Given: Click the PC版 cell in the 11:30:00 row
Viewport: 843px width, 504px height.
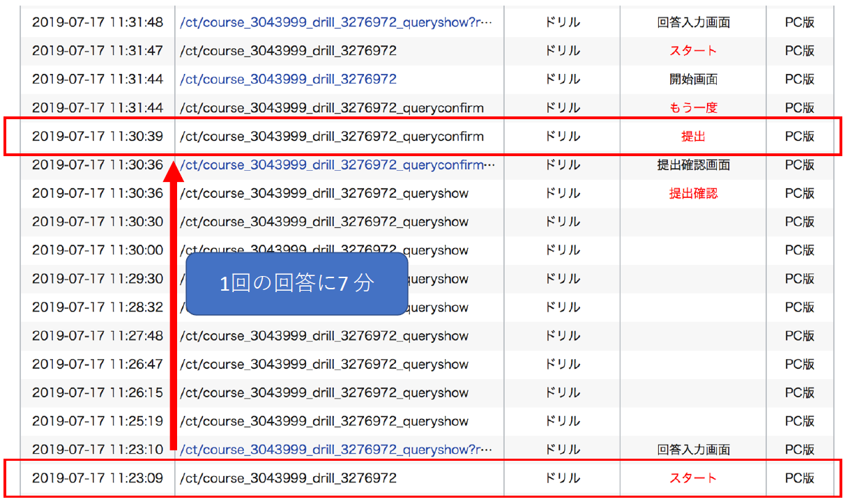Looking at the screenshot, I should [x=800, y=250].
